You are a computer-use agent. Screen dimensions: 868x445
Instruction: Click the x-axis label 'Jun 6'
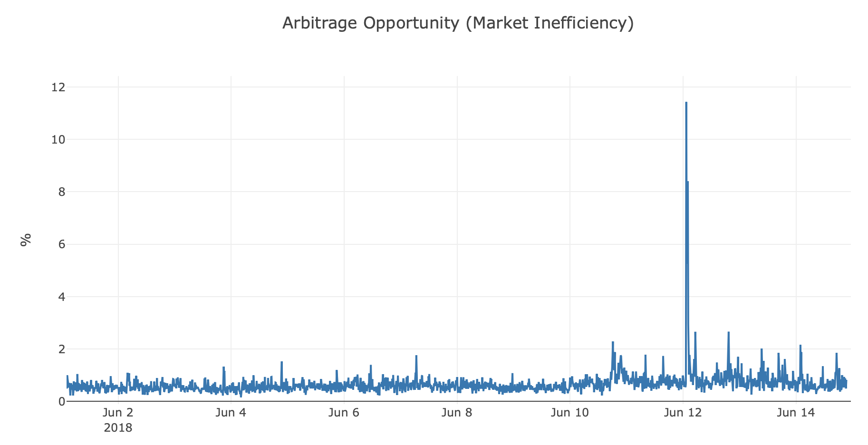click(344, 413)
